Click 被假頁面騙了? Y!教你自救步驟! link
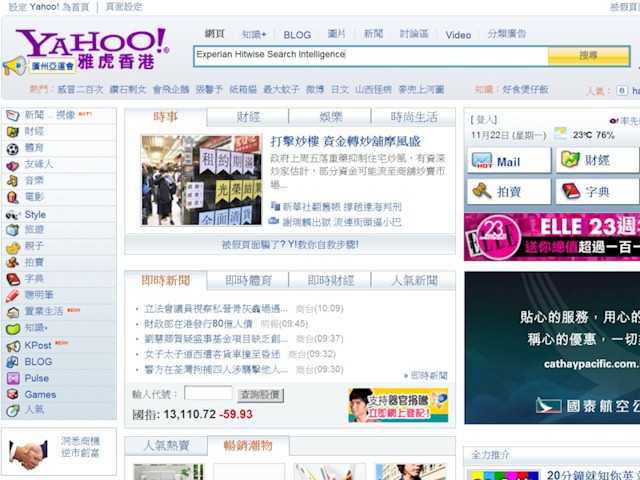Image resolution: width=640 pixels, height=480 pixels. (x=290, y=245)
